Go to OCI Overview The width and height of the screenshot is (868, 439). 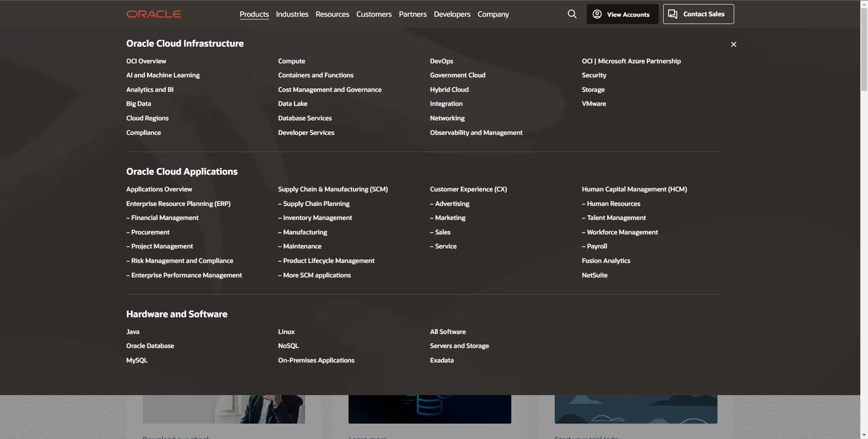click(146, 61)
